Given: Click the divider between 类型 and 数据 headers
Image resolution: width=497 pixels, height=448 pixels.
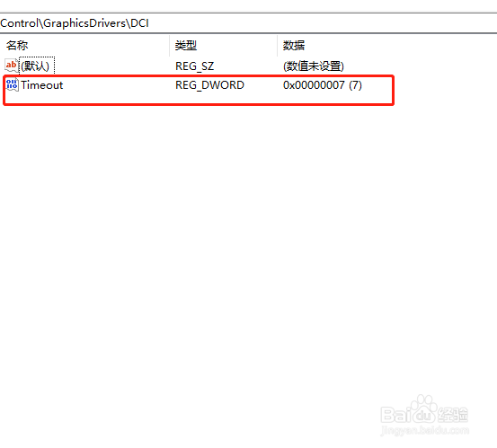Looking at the screenshot, I should pyautogui.click(x=278, y=46).
